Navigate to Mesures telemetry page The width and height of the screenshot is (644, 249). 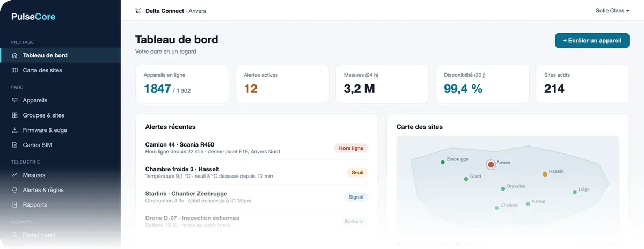[x=60, y=175]
